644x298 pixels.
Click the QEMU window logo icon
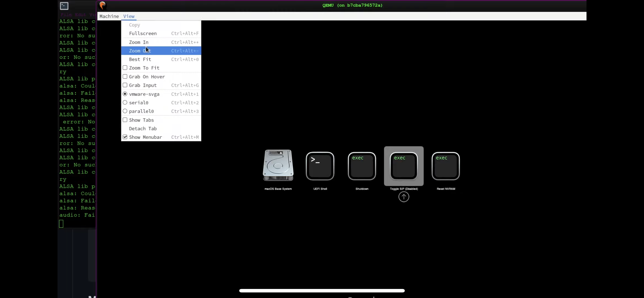point(102,5)
